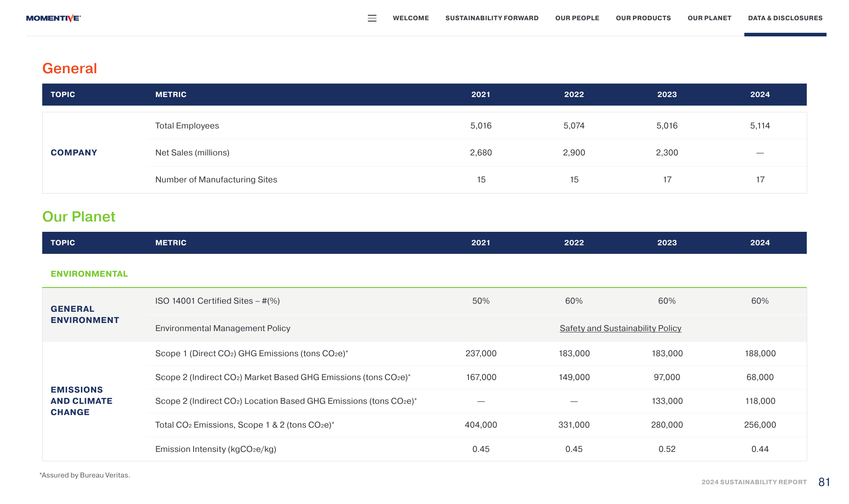Click the 256,000 total emissions value

tap(760, 425)
